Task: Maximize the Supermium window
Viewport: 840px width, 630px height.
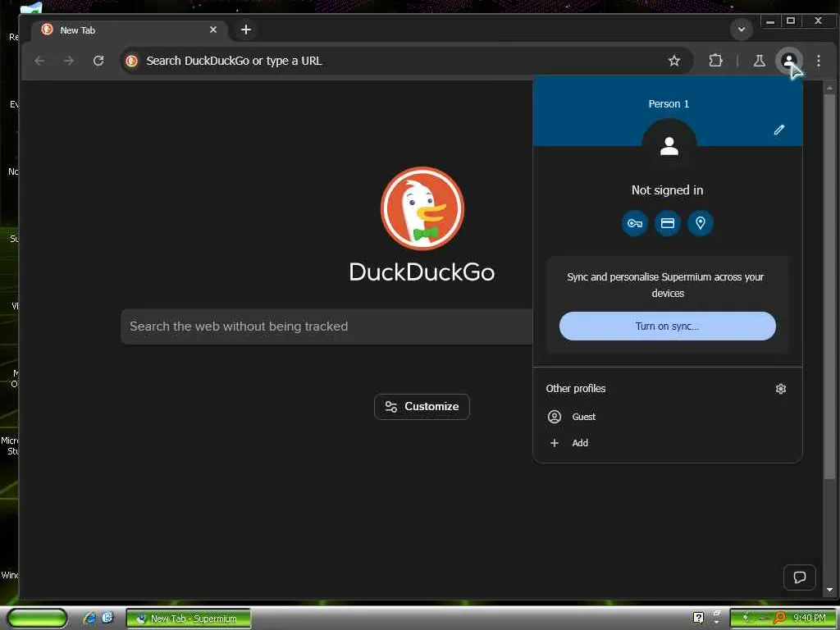Action: point(791,21)
